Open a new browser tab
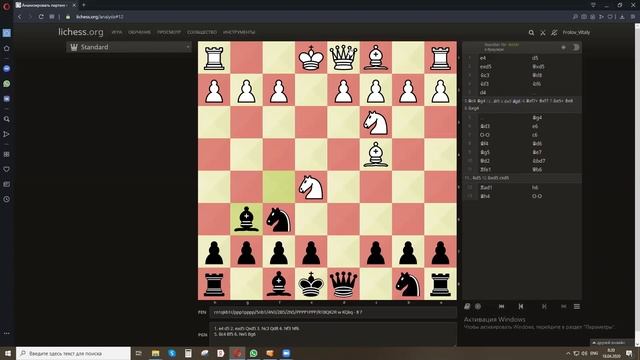This screenshot has height=360, width=640. [x=84, y=5]
